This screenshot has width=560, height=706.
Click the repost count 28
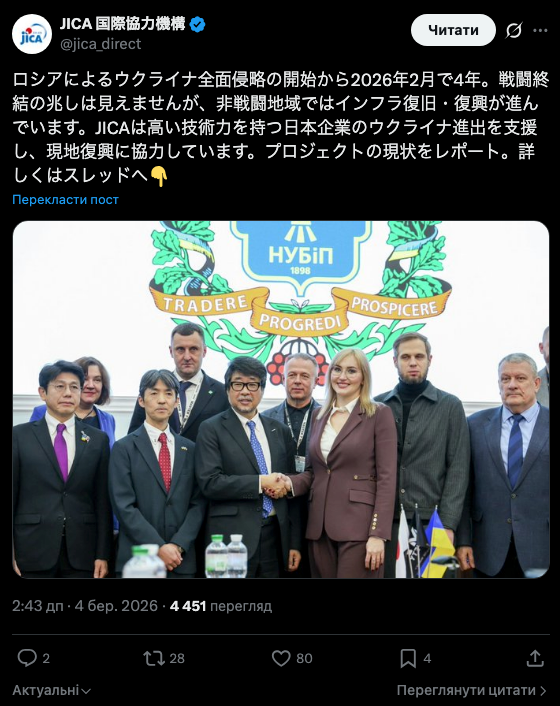[177, 658]
